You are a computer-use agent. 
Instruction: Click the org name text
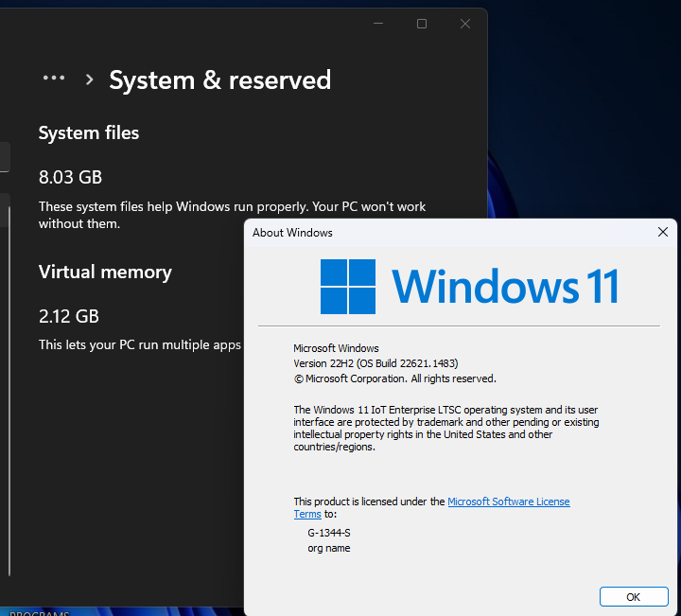pos(329,548)
